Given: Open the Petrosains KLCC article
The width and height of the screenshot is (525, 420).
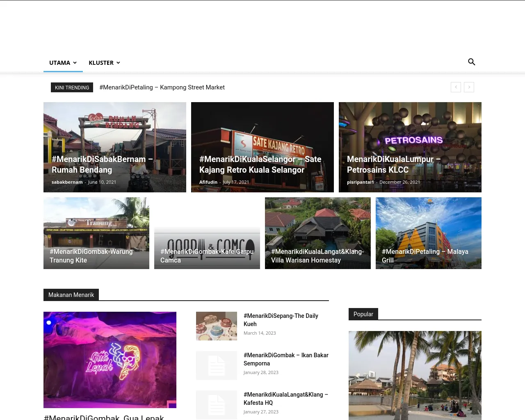Looking at the screenshot, I should 393,164.
